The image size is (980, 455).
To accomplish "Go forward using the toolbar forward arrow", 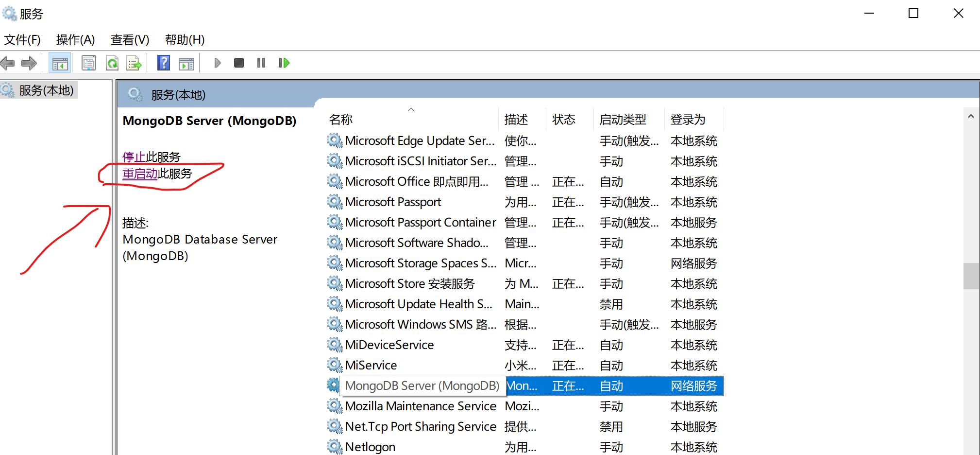I will (x=29, y=63).
